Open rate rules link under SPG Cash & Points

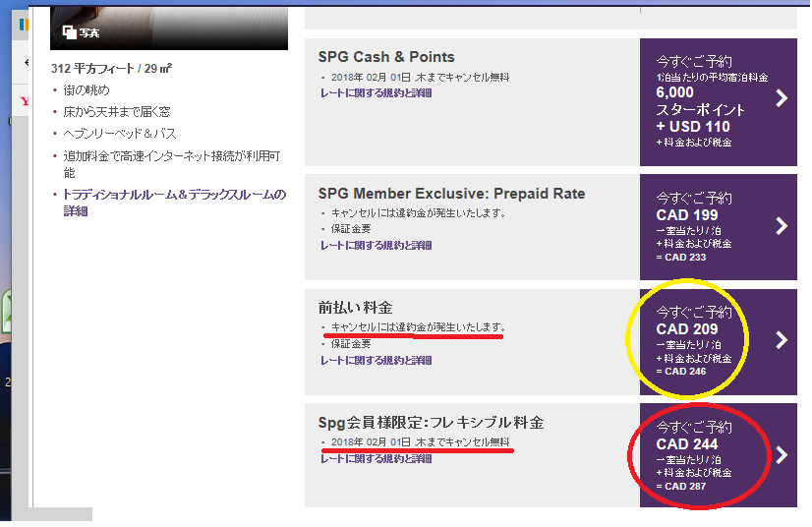tap(376, 93)
